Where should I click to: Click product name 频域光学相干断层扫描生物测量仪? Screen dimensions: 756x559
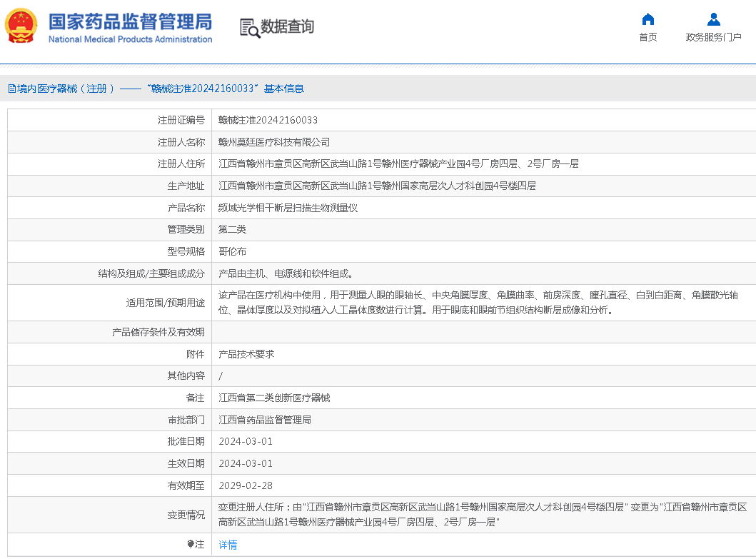(x=288, y=208)
